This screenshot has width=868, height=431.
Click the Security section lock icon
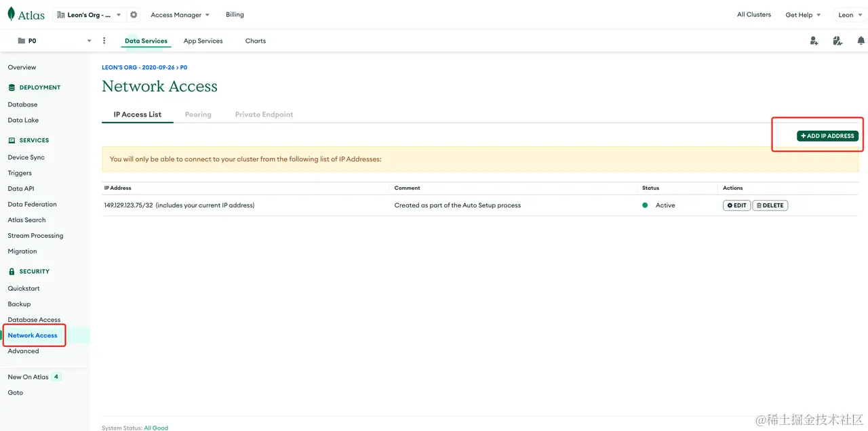12,271
